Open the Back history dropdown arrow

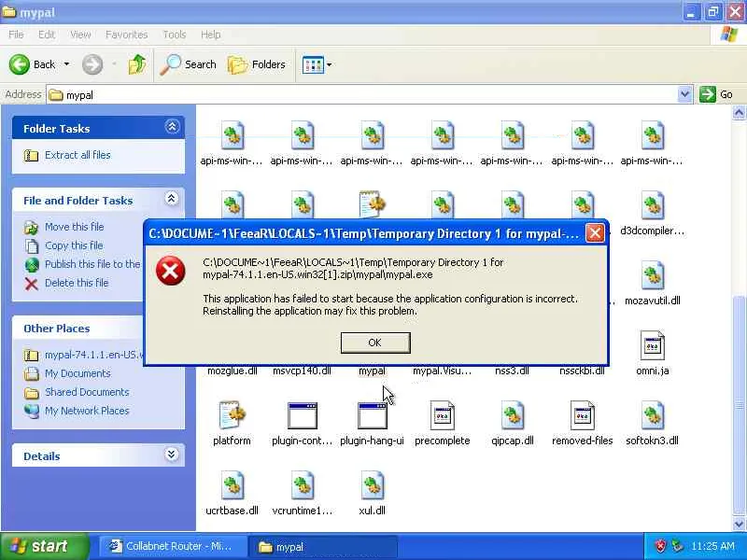(66, 64)
